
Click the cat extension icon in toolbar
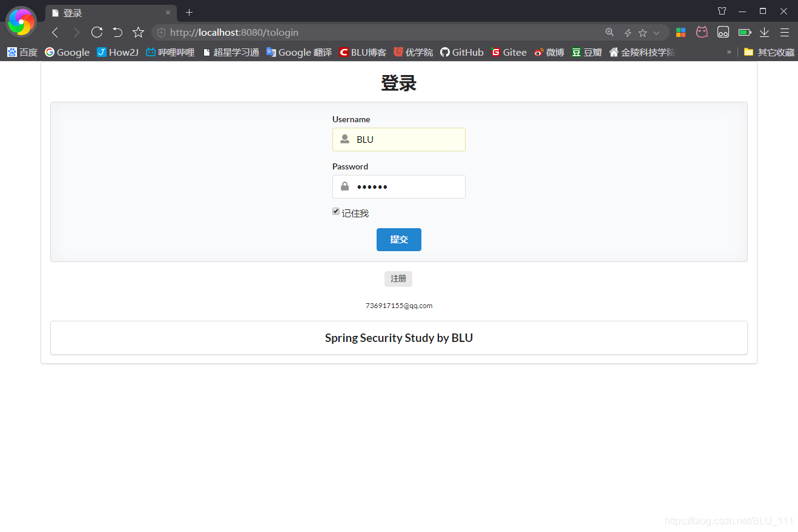coord(702,32)
